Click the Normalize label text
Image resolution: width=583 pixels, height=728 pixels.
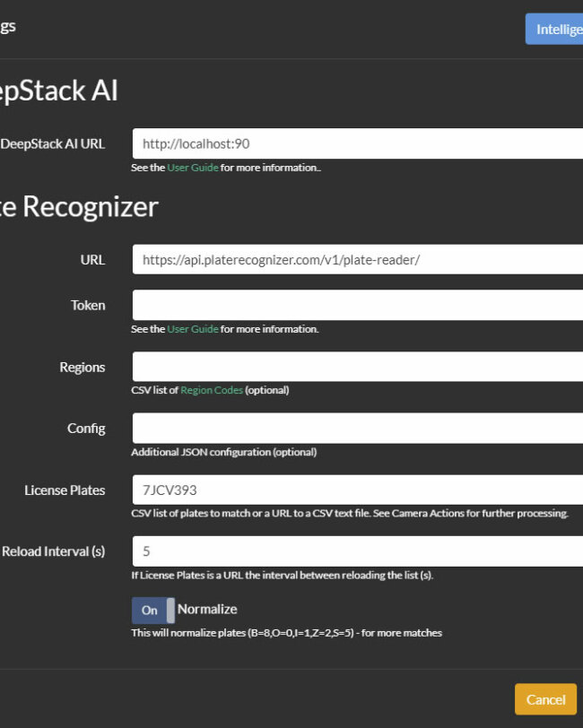pos(207,609)
